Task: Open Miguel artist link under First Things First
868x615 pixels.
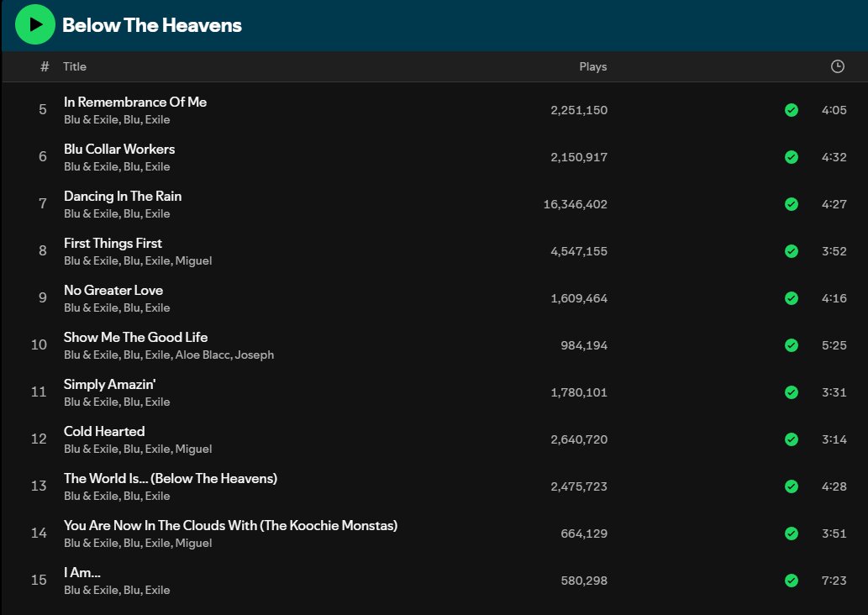Action: (194, 260)
